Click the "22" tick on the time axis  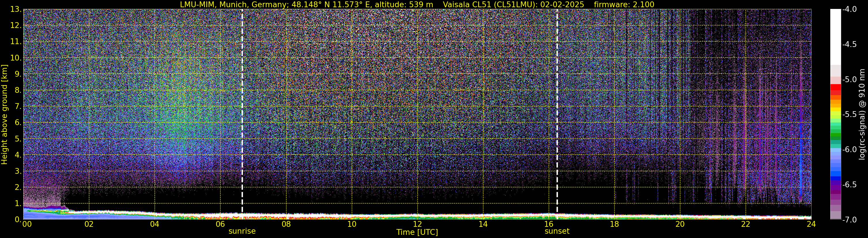point(746,224)
